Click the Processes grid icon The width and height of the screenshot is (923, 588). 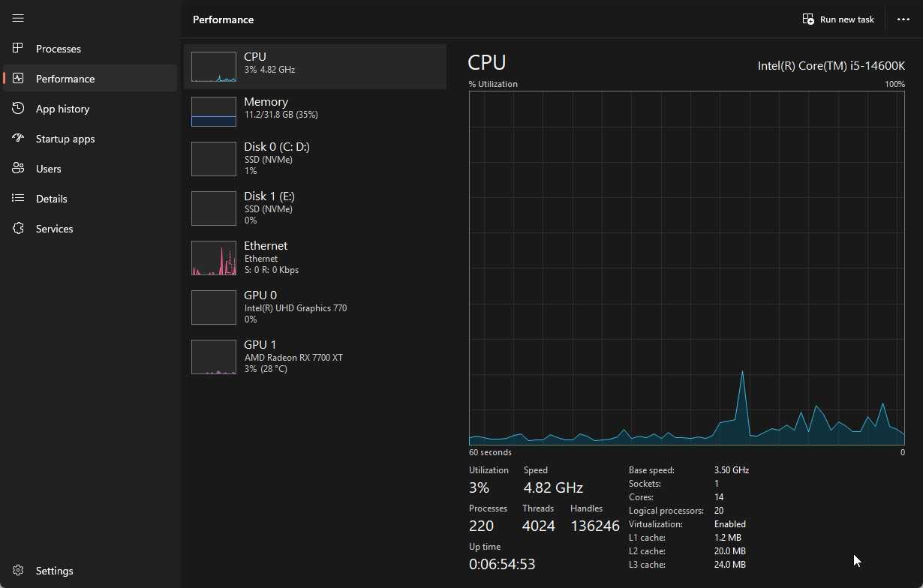[x=18, y=48]
